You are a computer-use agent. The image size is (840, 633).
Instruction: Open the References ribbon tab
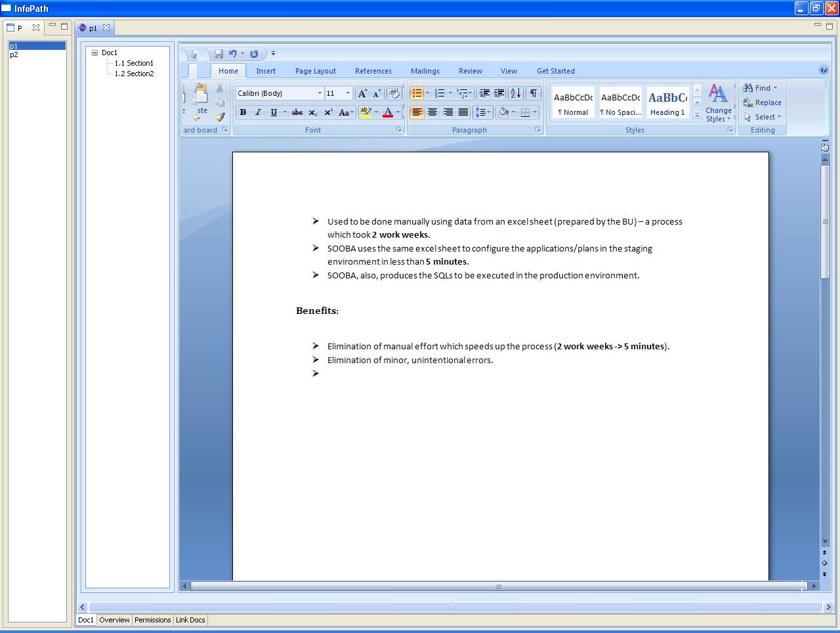(x=373, y=71)
